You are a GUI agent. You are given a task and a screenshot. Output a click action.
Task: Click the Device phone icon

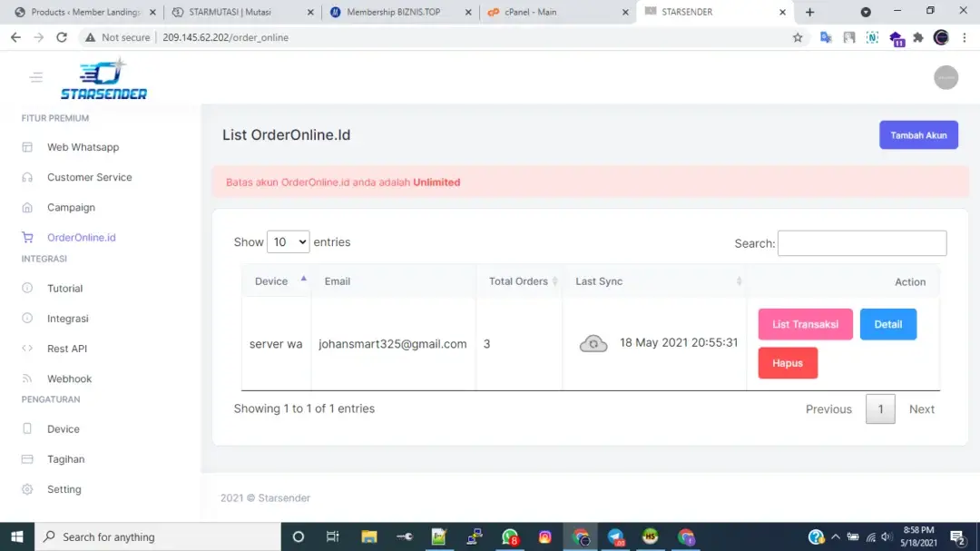click(x=27, y=429)
